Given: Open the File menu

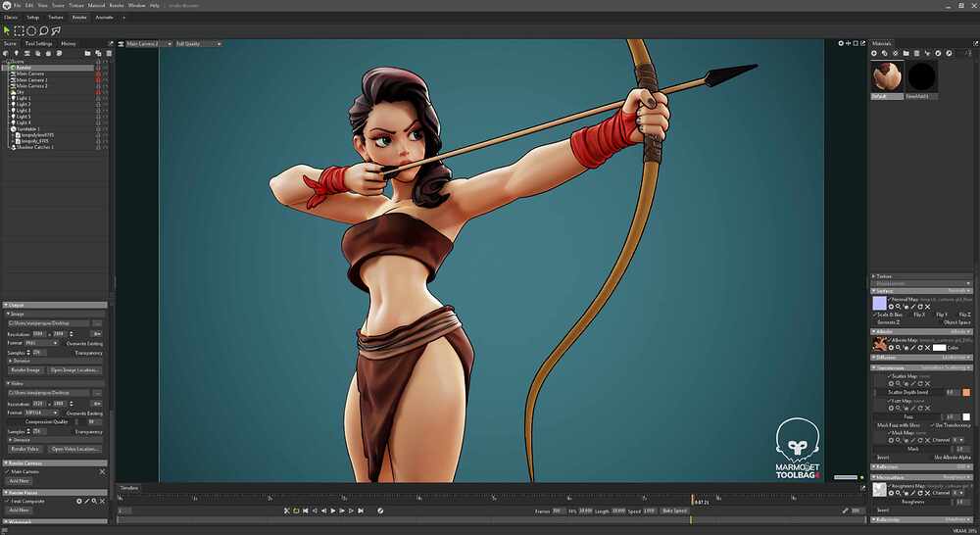Looking at the screenshot, I should click(17, 5).
